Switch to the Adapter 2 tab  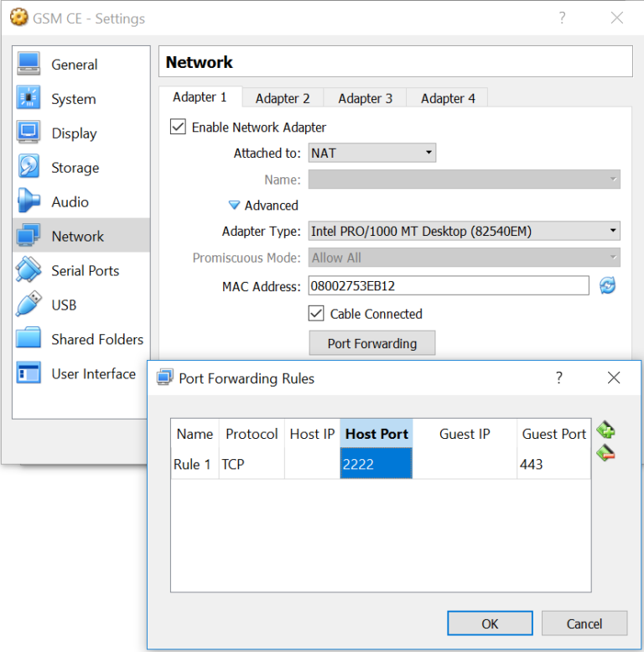click(x=283, y=98)
